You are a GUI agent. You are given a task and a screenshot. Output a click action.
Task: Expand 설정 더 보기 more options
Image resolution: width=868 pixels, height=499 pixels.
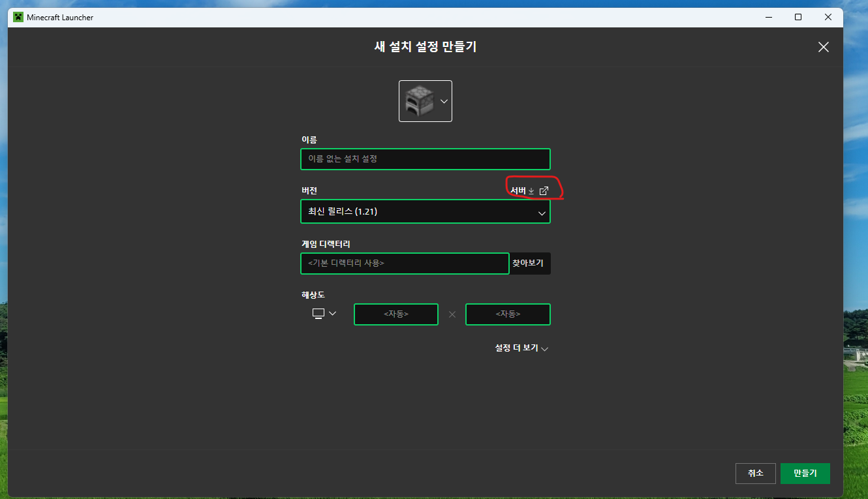[521, 348]
